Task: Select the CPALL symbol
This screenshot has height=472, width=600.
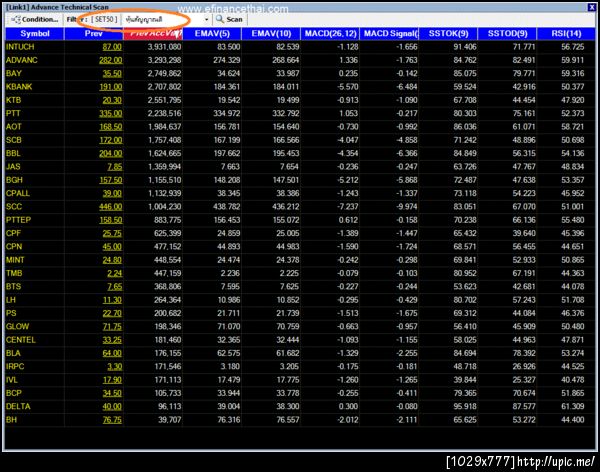Action: coord(18,193)
